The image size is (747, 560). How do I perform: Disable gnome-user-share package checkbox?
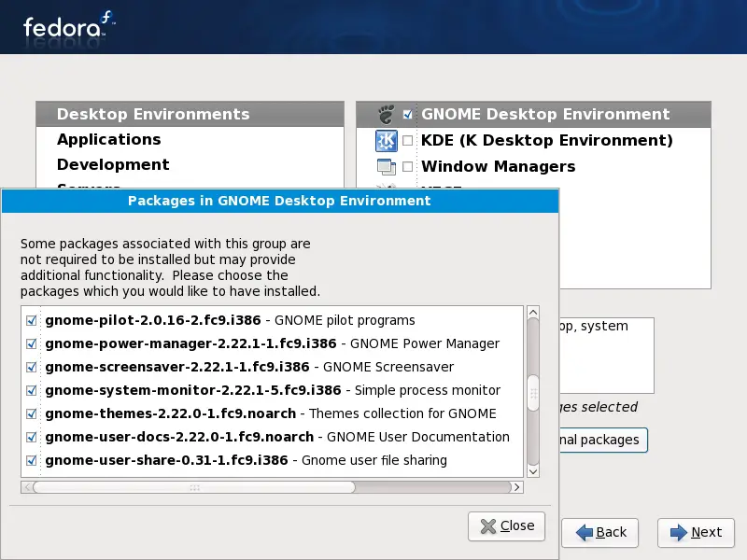(32, 460)
